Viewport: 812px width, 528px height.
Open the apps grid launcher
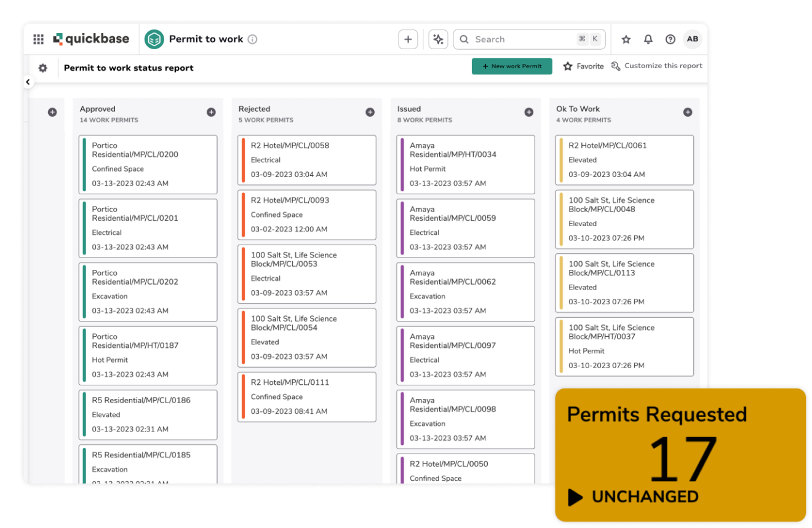click(38, 39)
